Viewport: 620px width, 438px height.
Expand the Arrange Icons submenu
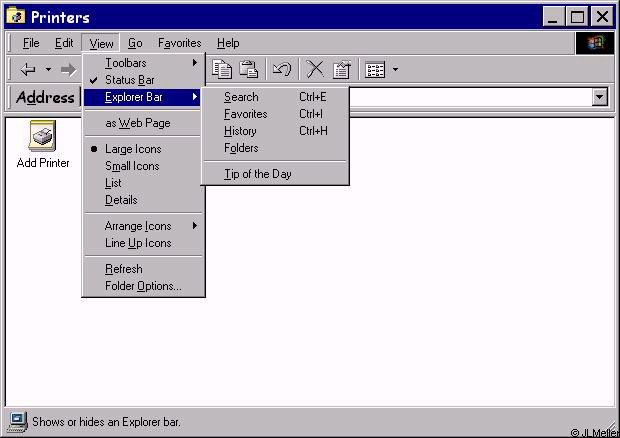[x=143, y=226]
